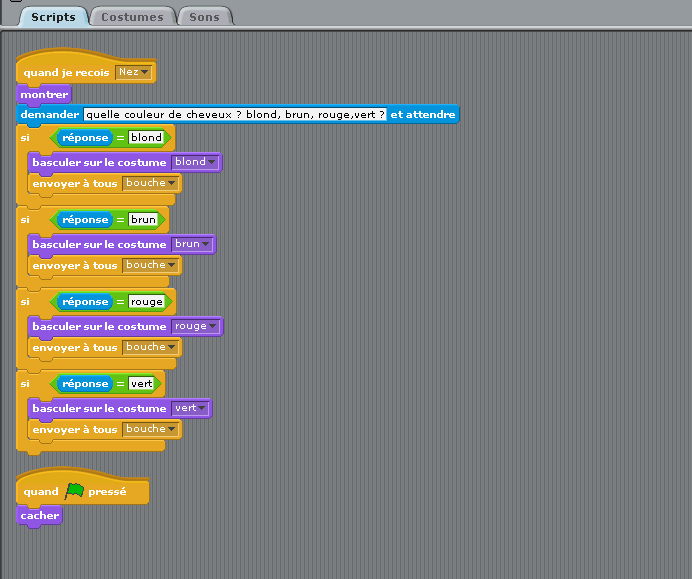This screenshot has width=692, height=579.
Task: Click 'basculer sur le costume' text for blond
Action: click(99, 162)
